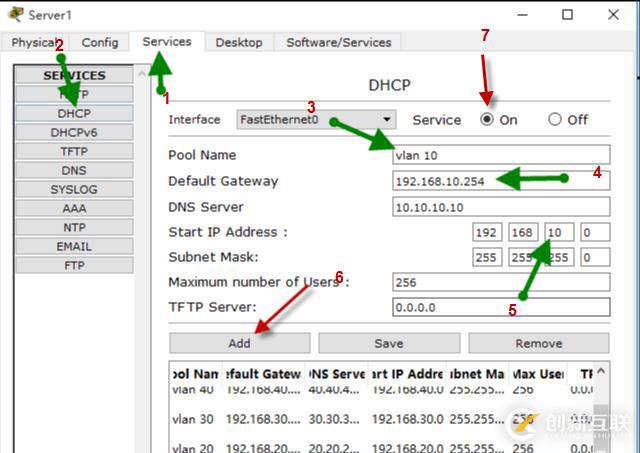Click services list scroll up arrow
640x453 pixels.
pyautogui.click(x=142, y=74)
